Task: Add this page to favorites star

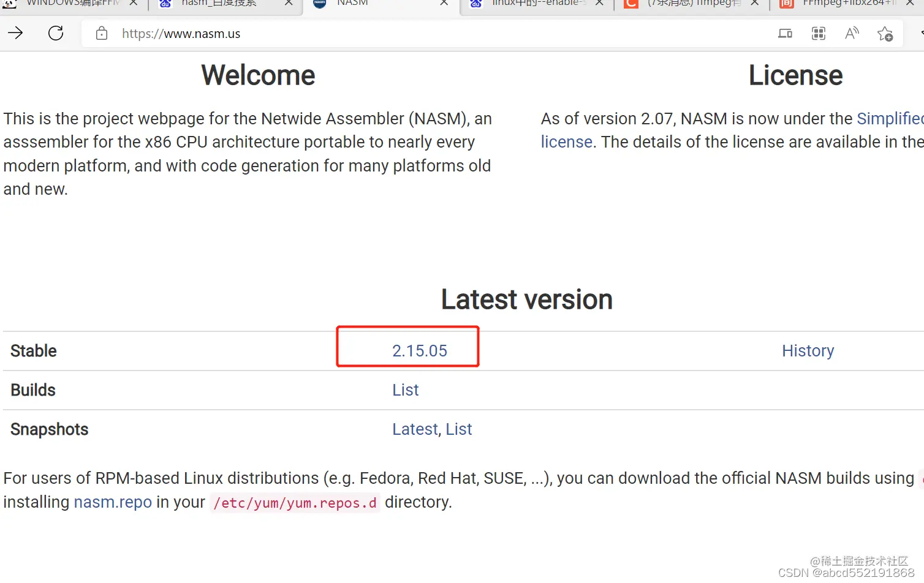Action: pos(885,34)
